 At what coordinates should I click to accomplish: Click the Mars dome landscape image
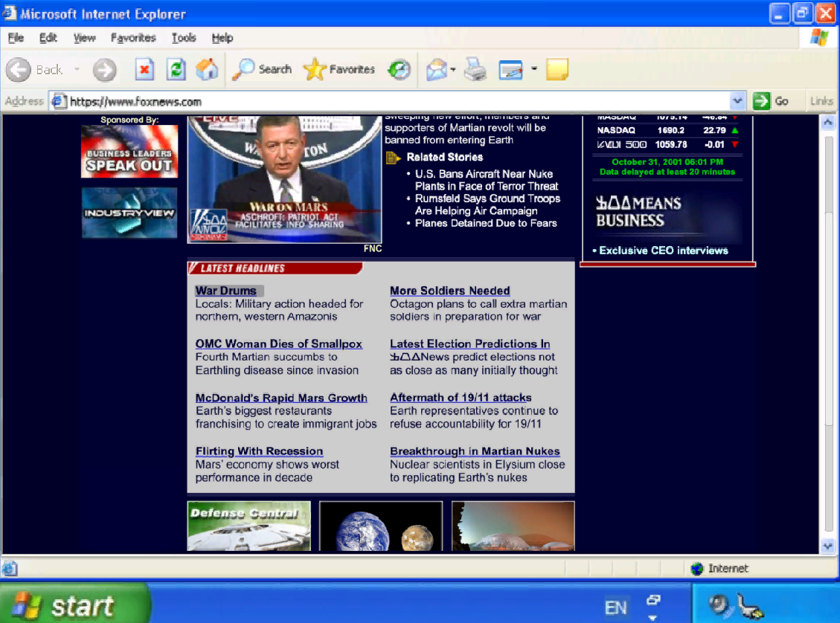pyautogui.click(x=513, y=526)
